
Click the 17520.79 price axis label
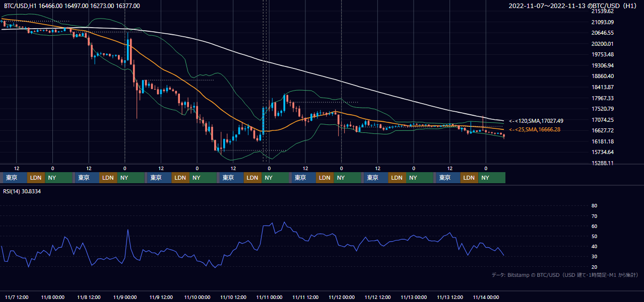[602, 109]
